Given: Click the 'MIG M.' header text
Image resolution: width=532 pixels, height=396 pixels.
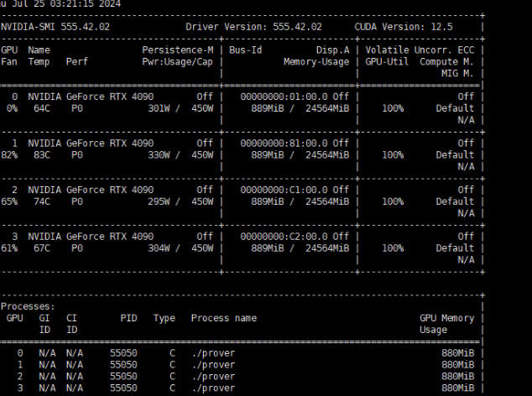Looking at the screenshot, I should point(457,74).
